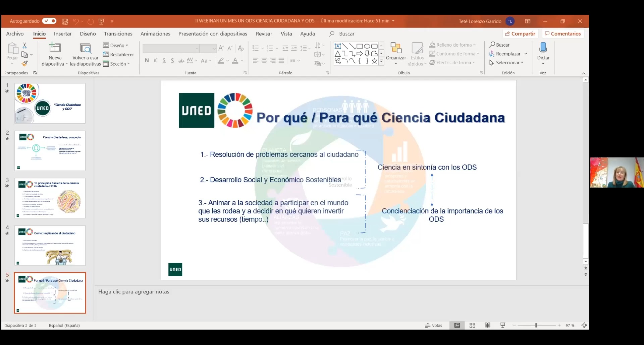This screenshot has height=345, width=644.
Task: Click ribbon display options icon
Action: (527, 21)
